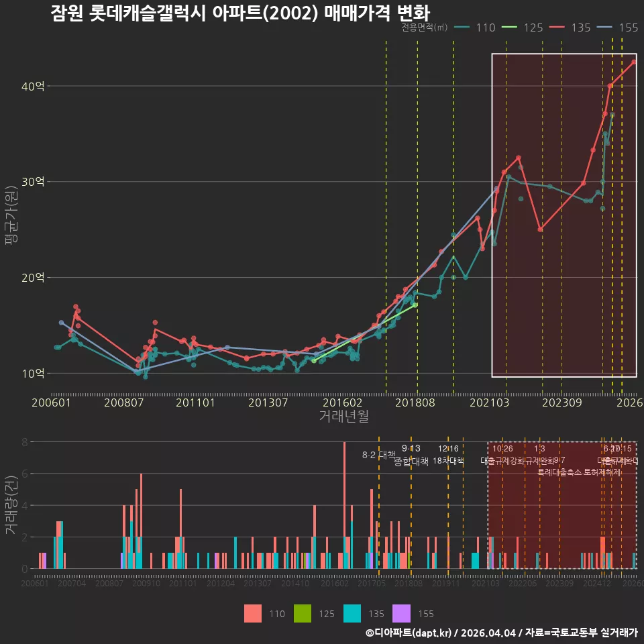Image resolution: width=644 pixels, height=644 pixels.
Task: Click the 9·13 policy date annotation
Action: (411, 449)
